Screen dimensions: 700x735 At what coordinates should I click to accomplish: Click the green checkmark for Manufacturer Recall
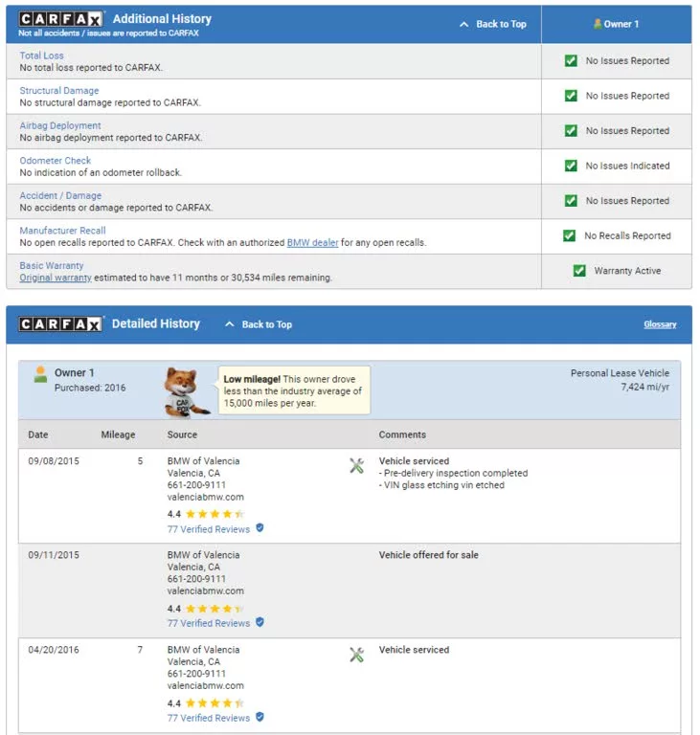[x=569, y=235]
